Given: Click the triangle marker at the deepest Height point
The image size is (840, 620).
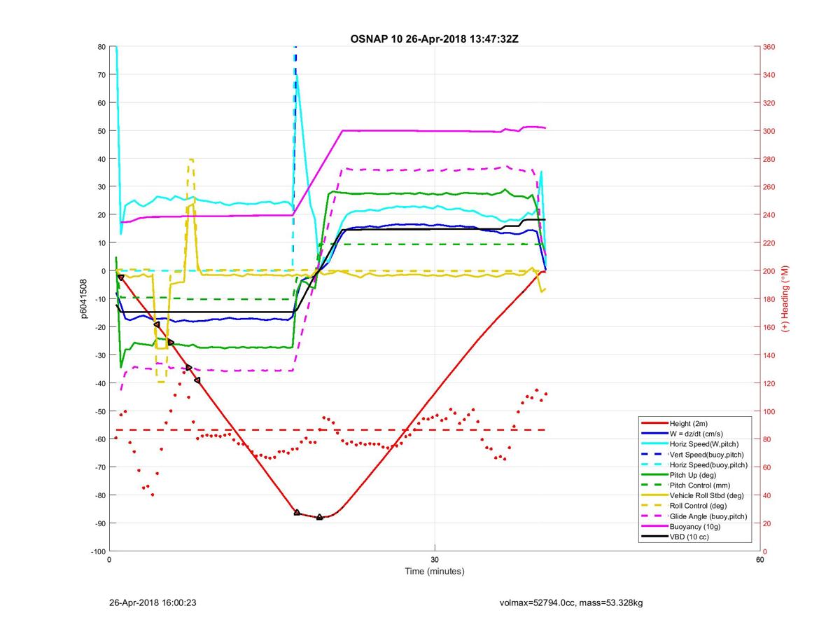Looking at the screenshot, I should click(319, 517).
